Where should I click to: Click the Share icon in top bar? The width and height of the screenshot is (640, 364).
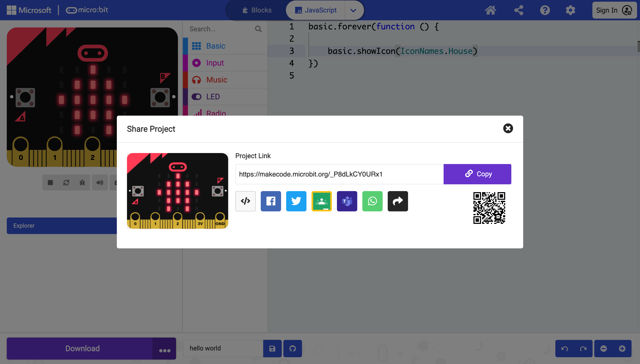(x=519, y=10)
